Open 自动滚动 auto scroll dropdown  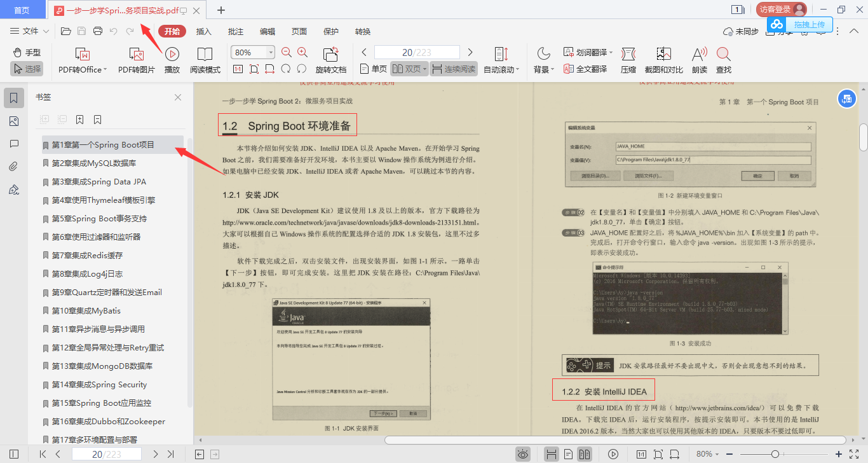[501, 60]
